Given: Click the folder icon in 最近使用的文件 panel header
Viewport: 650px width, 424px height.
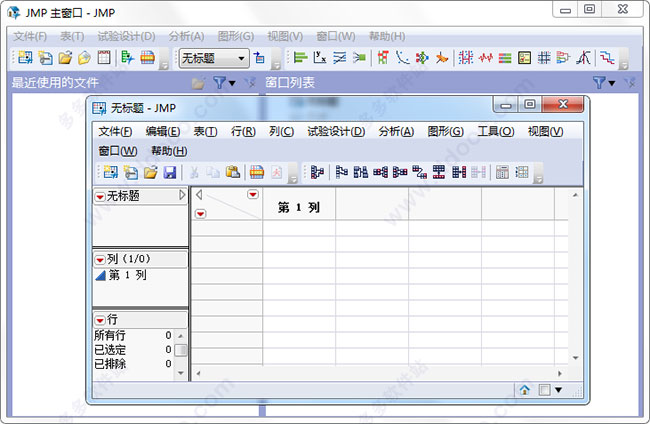Looking at the screenshot, I should 198,83.
